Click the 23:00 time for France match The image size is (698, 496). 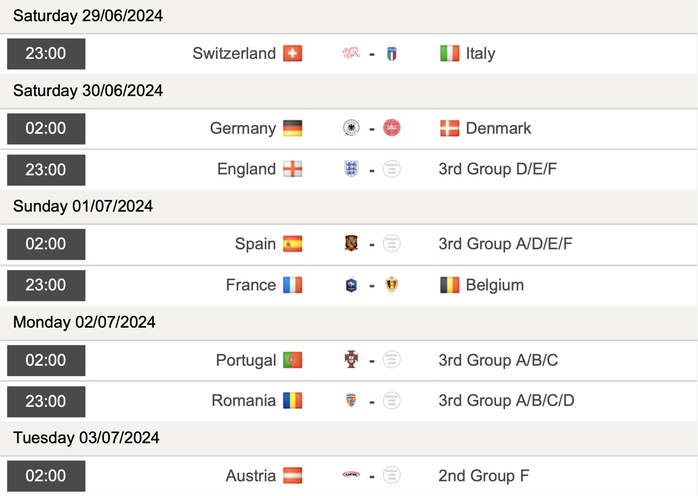(46, 285)
